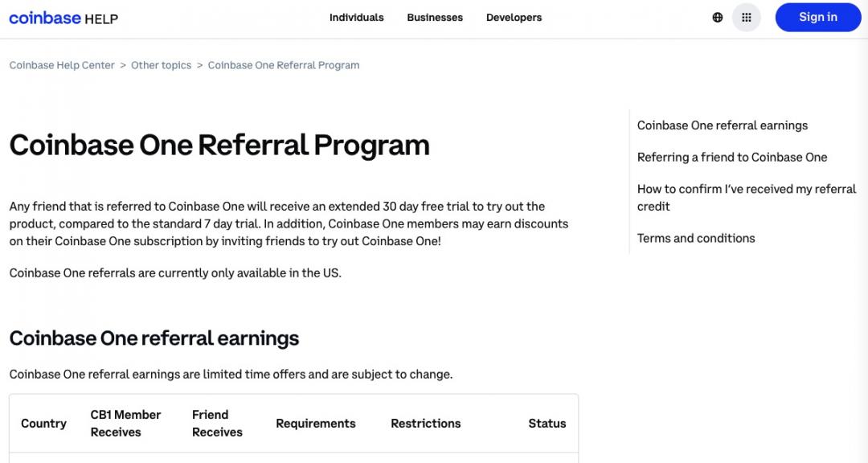Click the CB1 Member Receives column header

click(125, 423)
